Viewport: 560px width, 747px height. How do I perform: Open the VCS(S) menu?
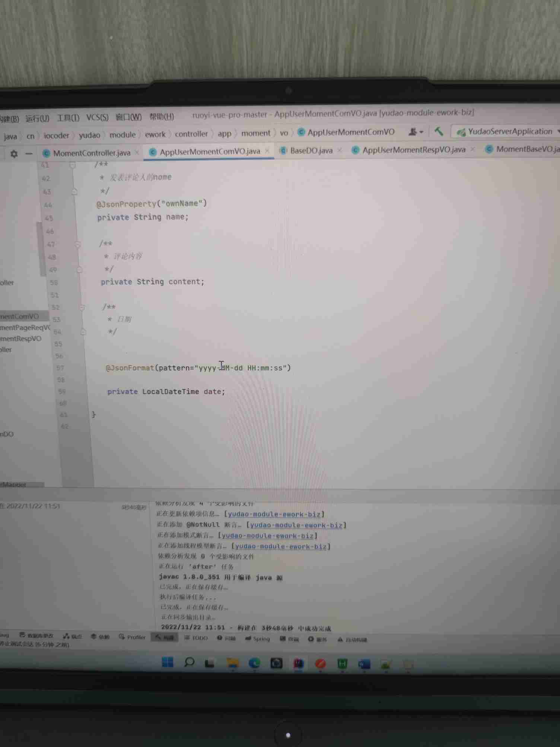tap(97, 118)
